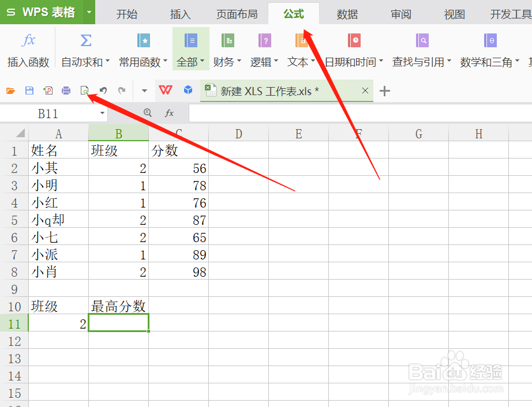
Task: Switch to the 视图 tab
Action: click(454, 14)
